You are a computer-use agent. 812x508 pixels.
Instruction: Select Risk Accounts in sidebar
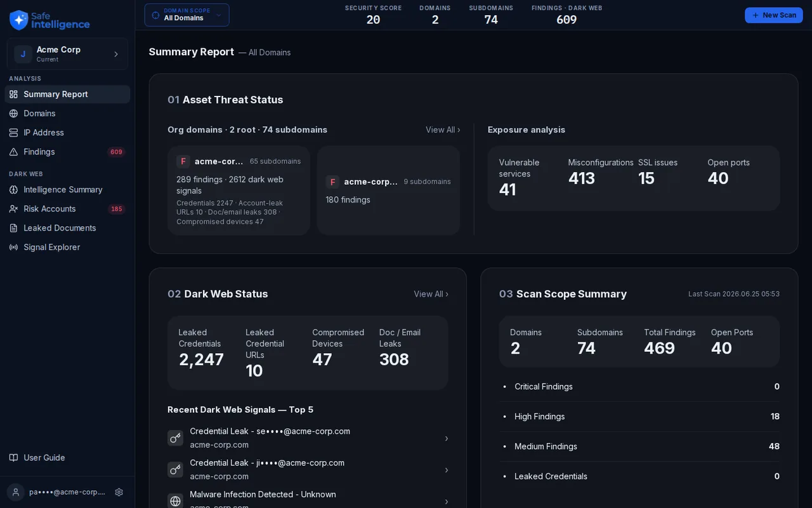click(x=67, y=209)
